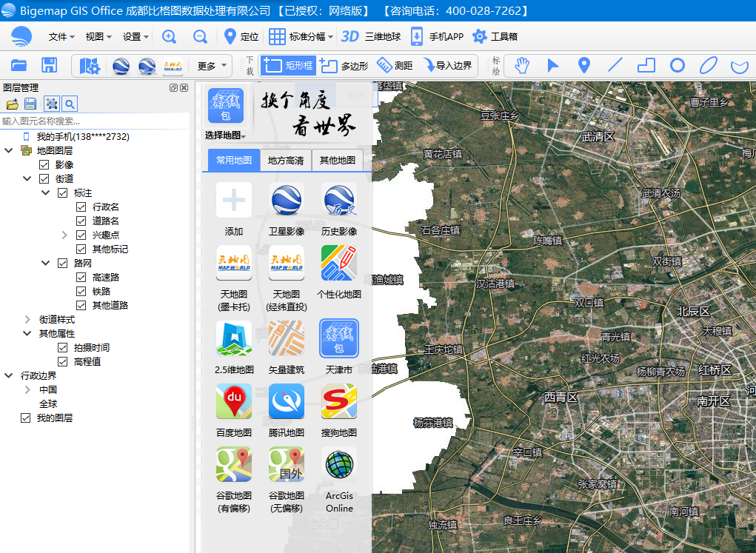Switch to the 常用地图 tab

click(234, 160)
